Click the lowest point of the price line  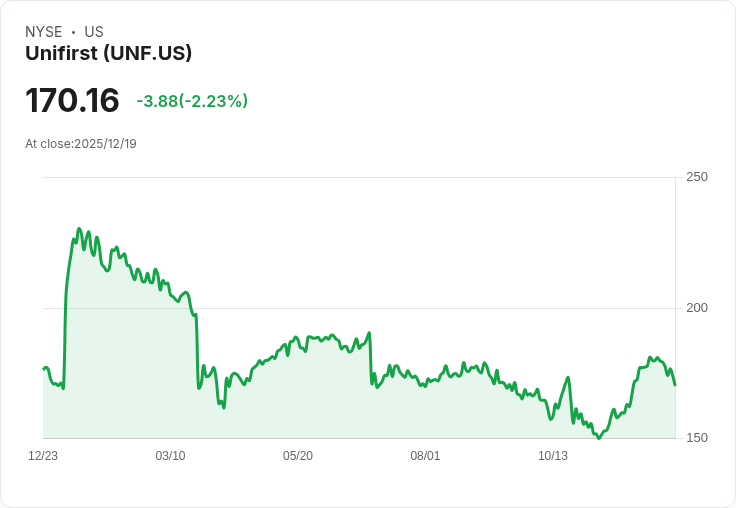599,438
